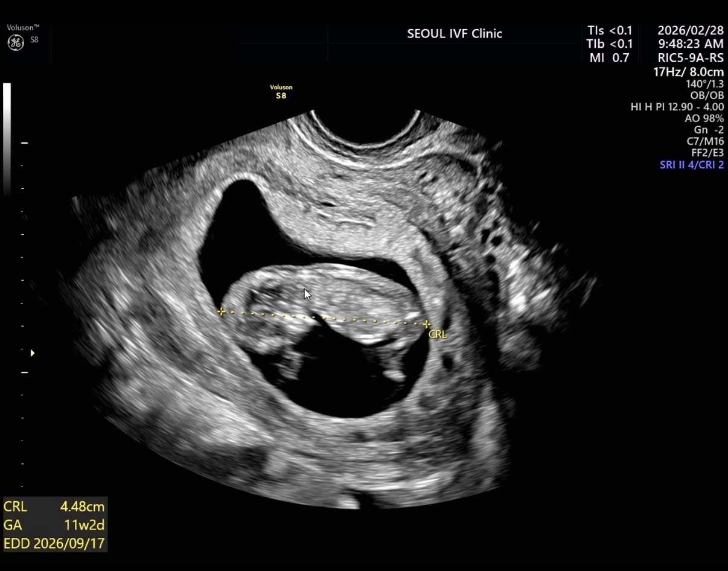Click the GE logo in top-left corner

pyautogui.click(x=16, y=42)
